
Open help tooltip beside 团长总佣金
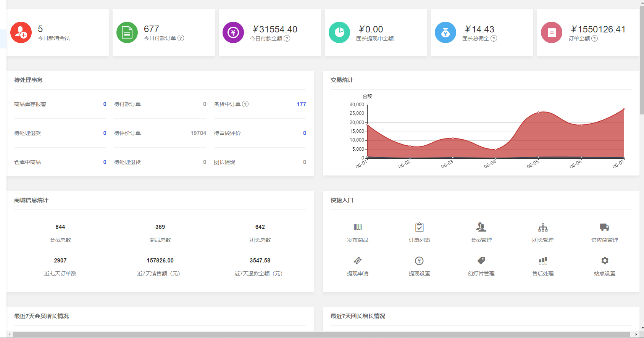click(x=494, y=39)
